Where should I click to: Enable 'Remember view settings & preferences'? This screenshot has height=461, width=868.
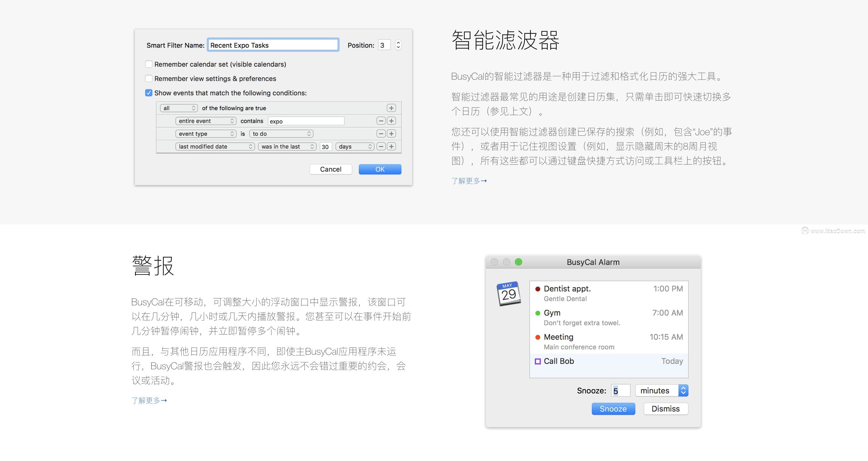click(148, 78)
